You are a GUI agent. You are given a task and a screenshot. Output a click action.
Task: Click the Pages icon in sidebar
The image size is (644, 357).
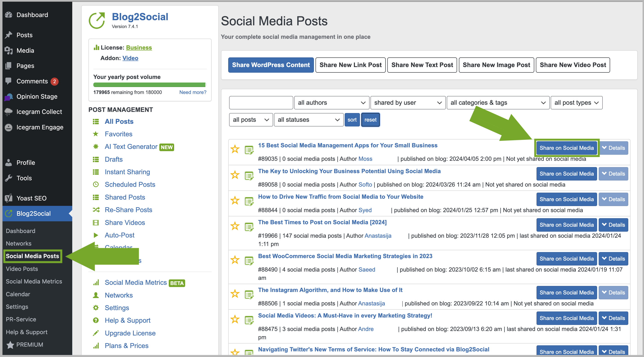pyautogui.click(x=9, y=66)
